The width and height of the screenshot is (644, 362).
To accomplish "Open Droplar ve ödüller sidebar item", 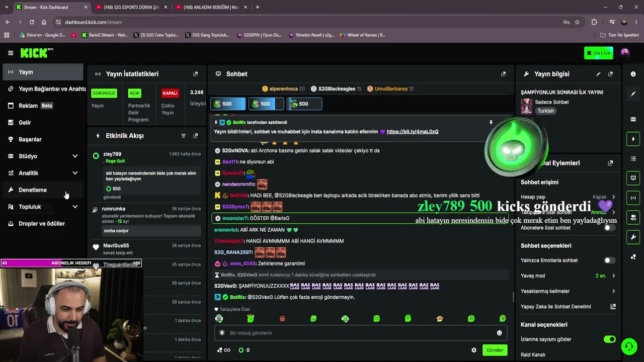I will point(43,224).
